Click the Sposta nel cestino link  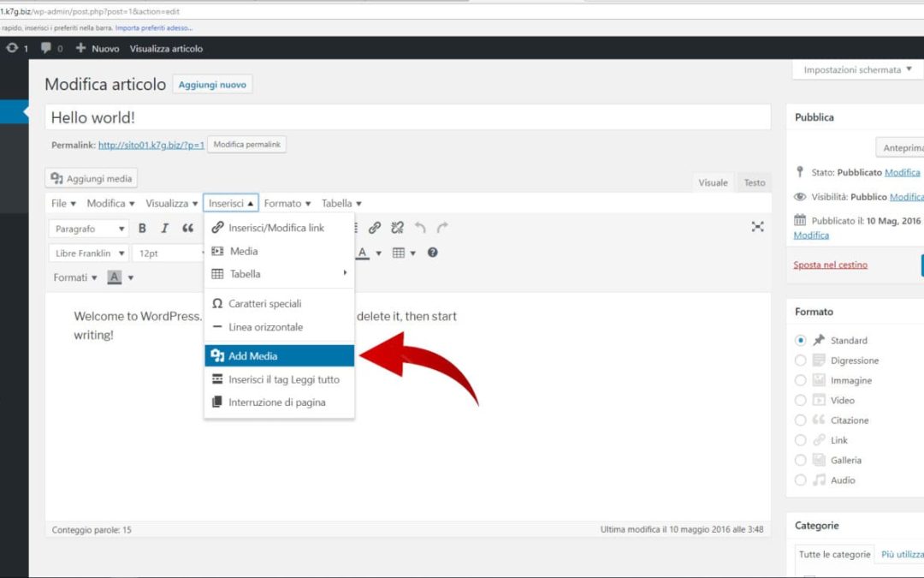pyautogui.click(x=830, y=265)
